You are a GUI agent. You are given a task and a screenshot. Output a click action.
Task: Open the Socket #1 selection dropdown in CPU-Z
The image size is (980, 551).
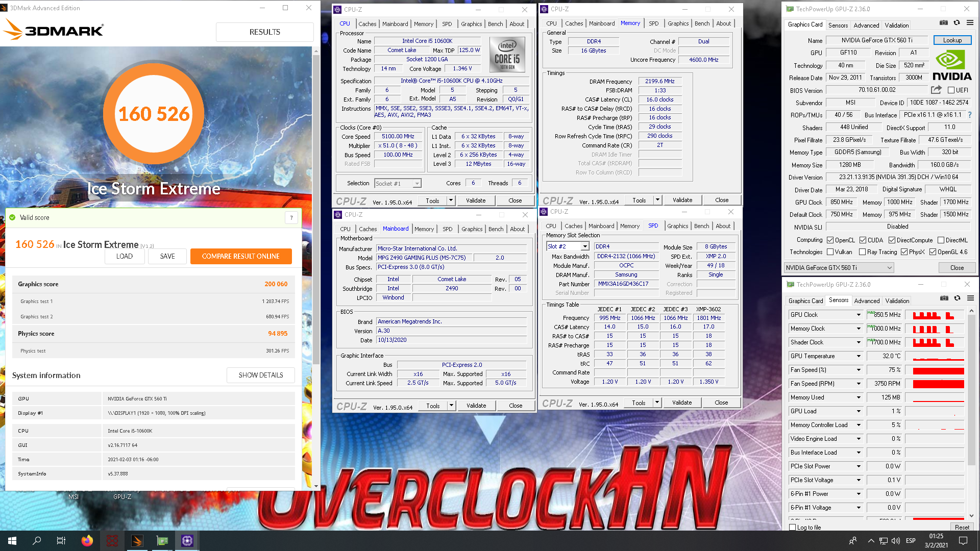398,184
